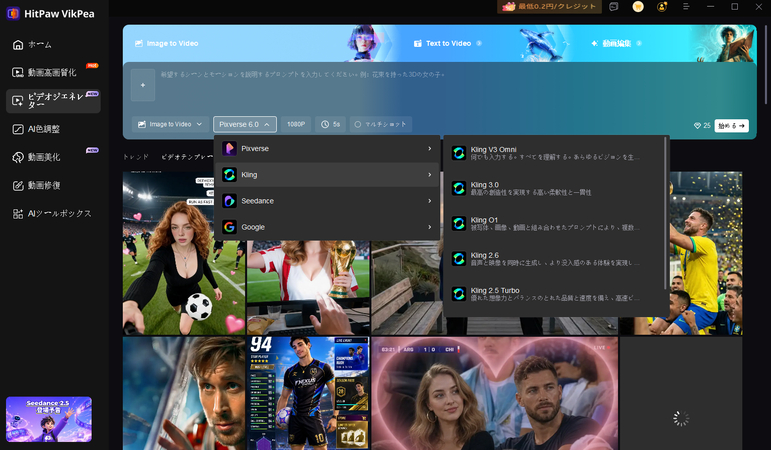Open the heart-frame stadium couple thumbnail

[x=495, y=393]
